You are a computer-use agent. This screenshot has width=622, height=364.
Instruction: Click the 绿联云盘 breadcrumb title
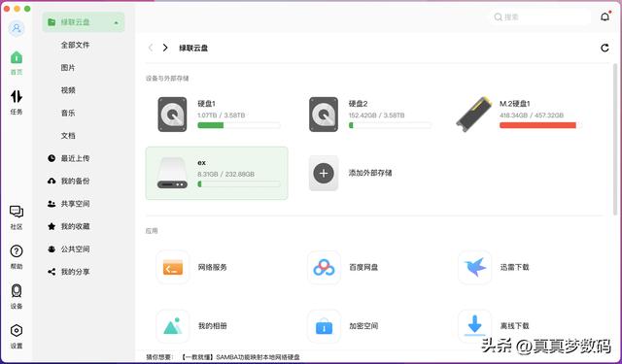point(193,48)
